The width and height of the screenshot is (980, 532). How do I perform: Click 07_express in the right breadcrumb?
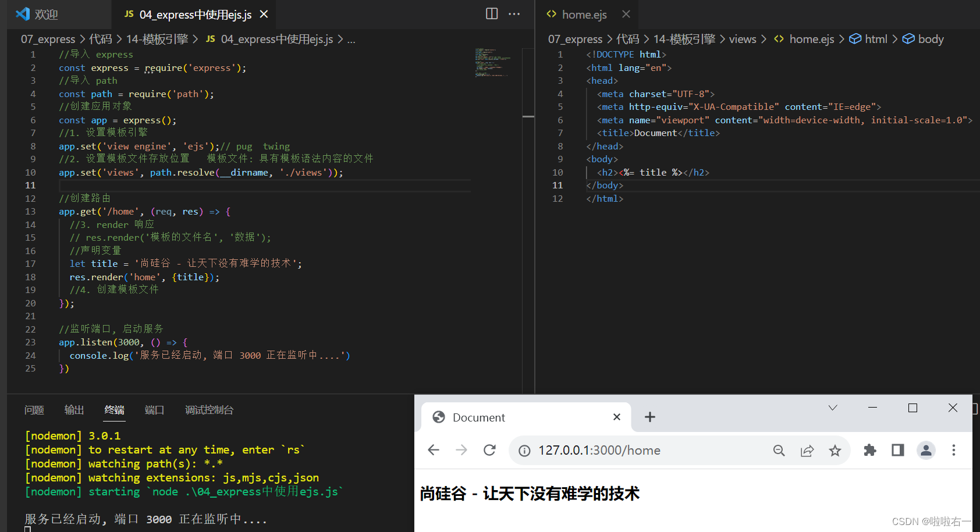576,39
